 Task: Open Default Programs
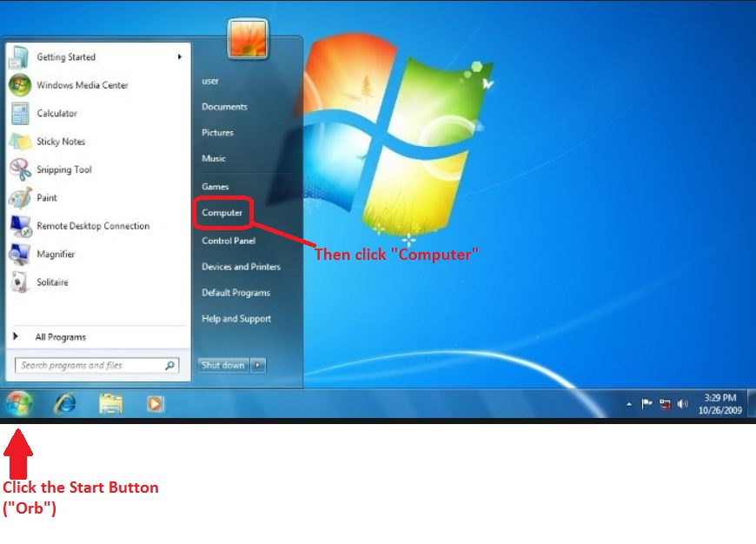(x=235, y=293)
